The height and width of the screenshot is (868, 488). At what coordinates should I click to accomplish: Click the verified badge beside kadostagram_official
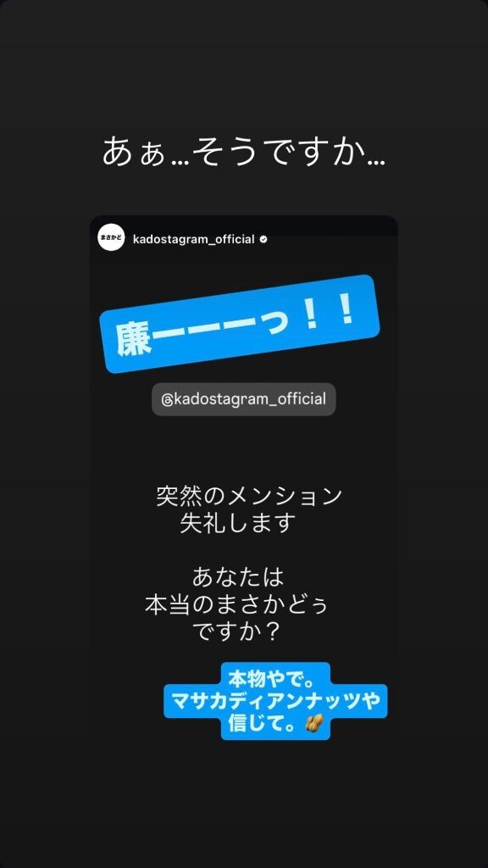(x=263, y=240)
